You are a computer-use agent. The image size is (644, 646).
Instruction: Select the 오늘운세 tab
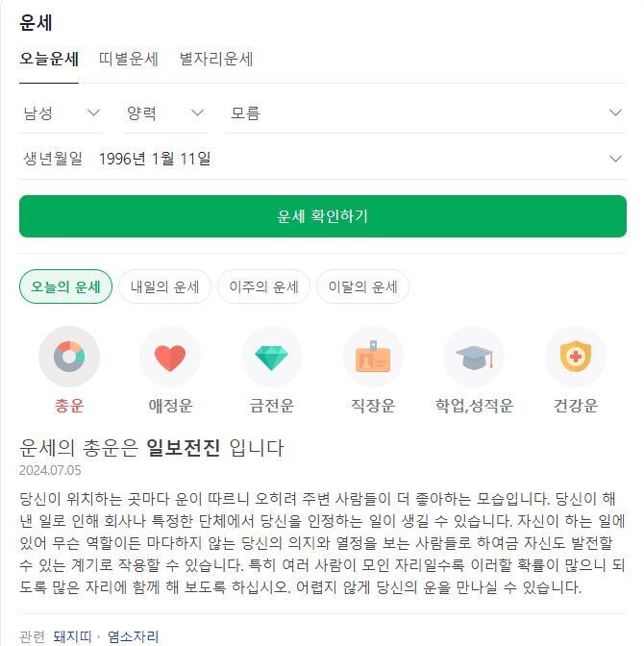[49, 59]
